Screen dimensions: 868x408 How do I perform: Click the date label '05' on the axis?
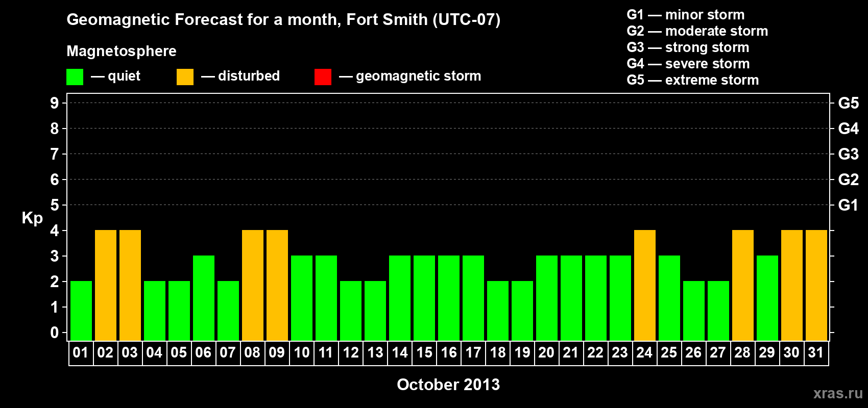(x=179, y=353)
